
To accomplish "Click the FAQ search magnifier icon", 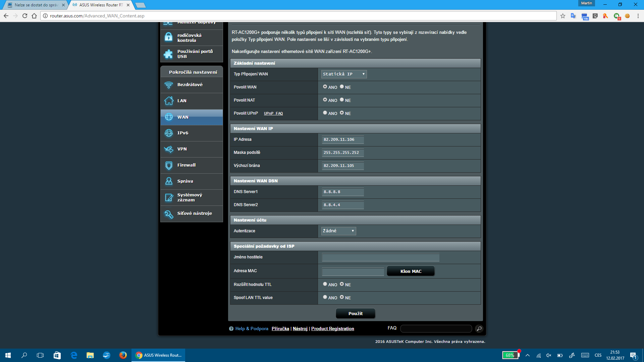I will 479,328.
